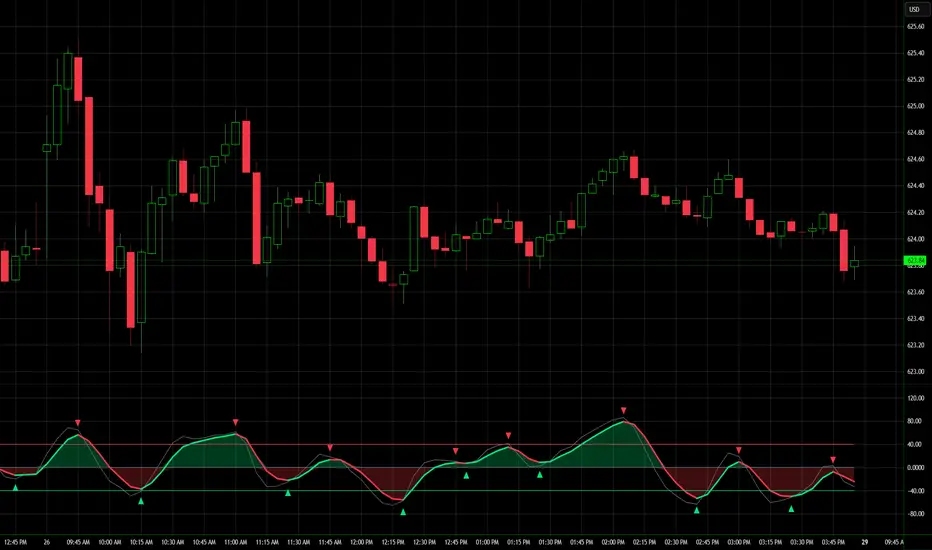
Task: Select the 623.40 price axis label
Action: click(915, 319)
